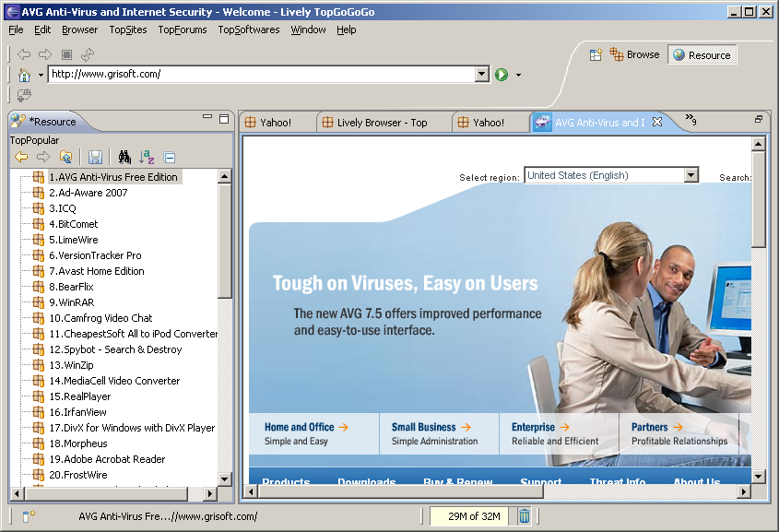Click the icon beside 3.ICQ

(x=38, y=208)
